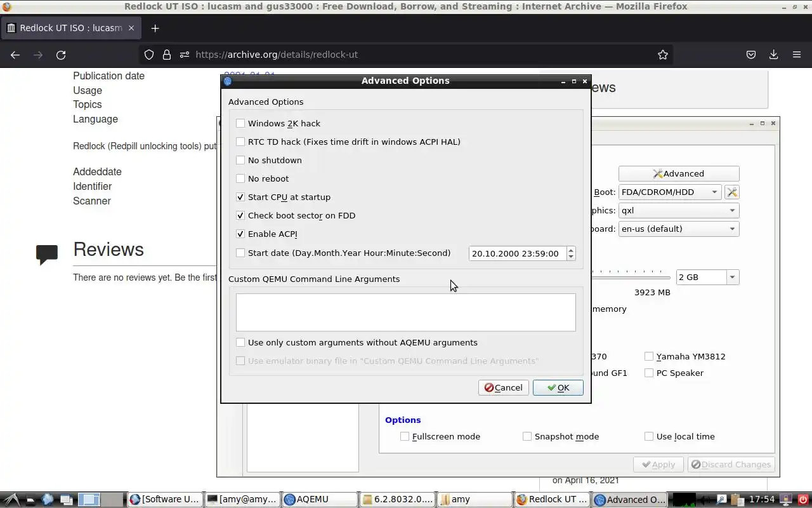Switch to AQEMU taskbar window
Screen dimensions: 812x508
coord(320,500)
